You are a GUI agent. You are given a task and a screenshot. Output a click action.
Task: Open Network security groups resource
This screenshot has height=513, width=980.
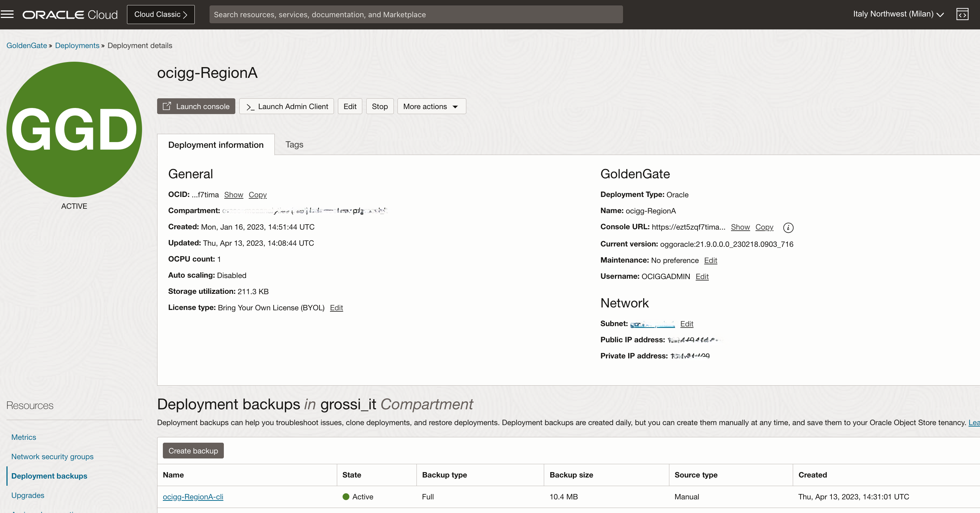tap(52, 457)
